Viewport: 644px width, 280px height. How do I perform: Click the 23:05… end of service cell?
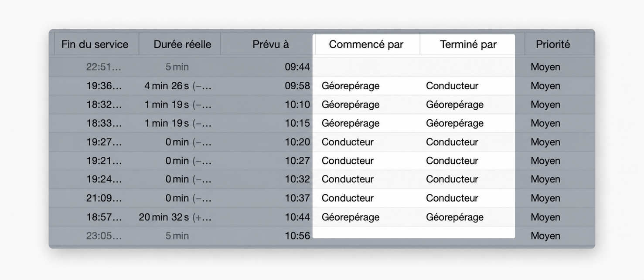(x=104, y=236)
